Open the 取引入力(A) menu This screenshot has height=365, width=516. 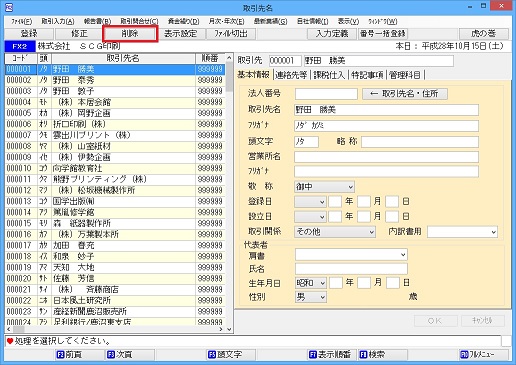(x=58, y=21)
